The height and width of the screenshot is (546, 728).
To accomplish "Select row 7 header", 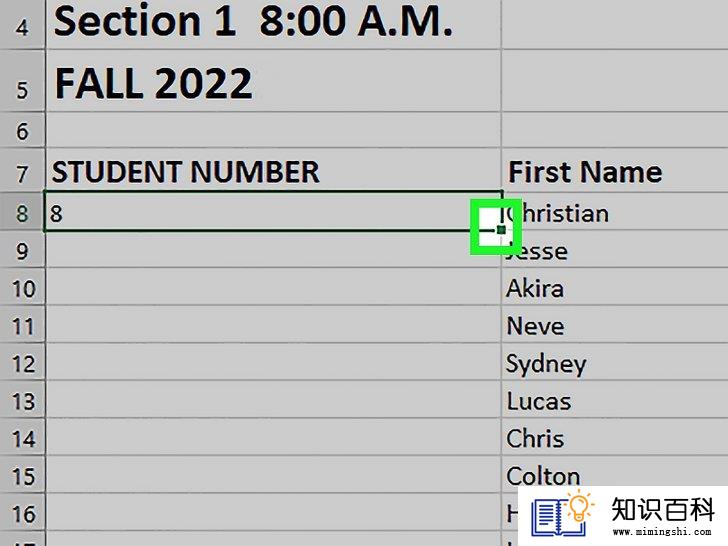I will coord(22,171).
